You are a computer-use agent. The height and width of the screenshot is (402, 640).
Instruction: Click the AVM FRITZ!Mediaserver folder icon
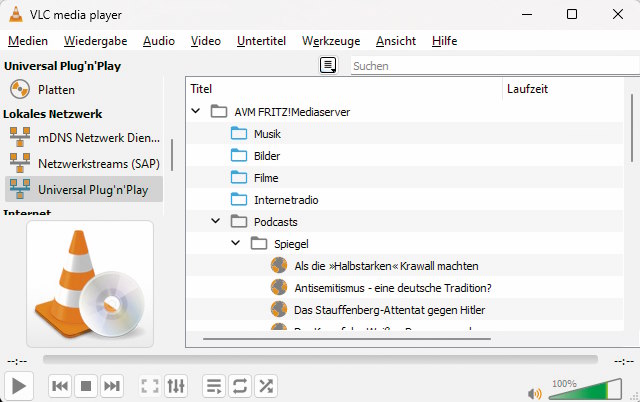click(219, 111)
